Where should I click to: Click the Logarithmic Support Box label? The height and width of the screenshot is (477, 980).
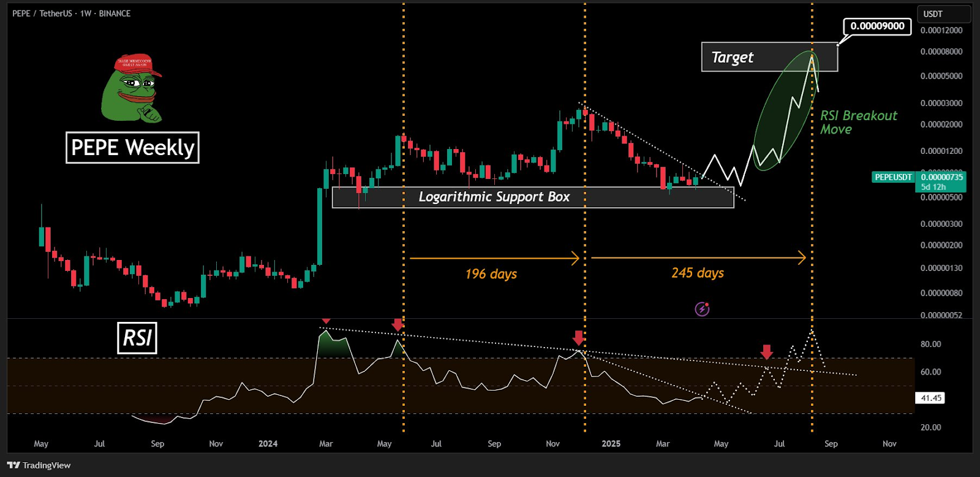[x=494, y=197]
